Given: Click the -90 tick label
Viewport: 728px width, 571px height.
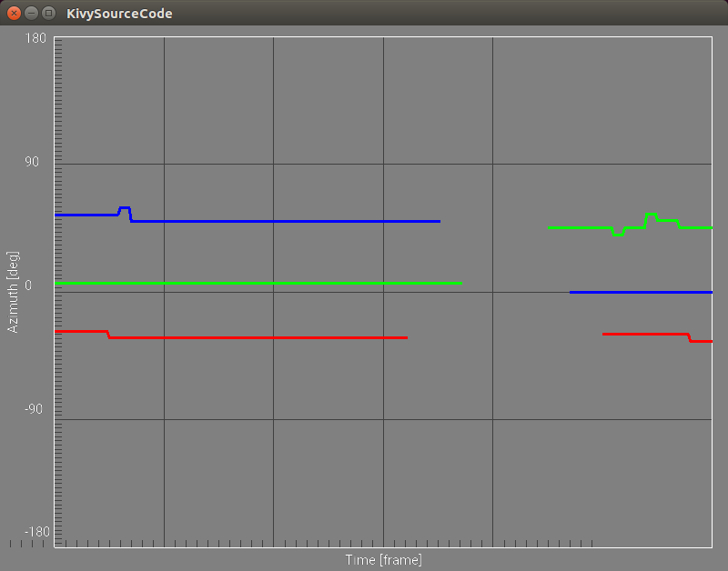Looking at the screenshot, I should pyautogui.click(x=35, y=409).
